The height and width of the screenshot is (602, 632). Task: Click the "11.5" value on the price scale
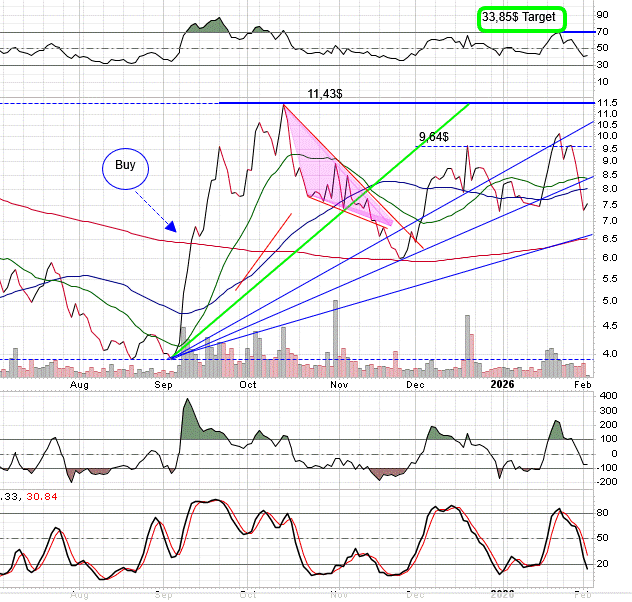(x=606, y=103)
